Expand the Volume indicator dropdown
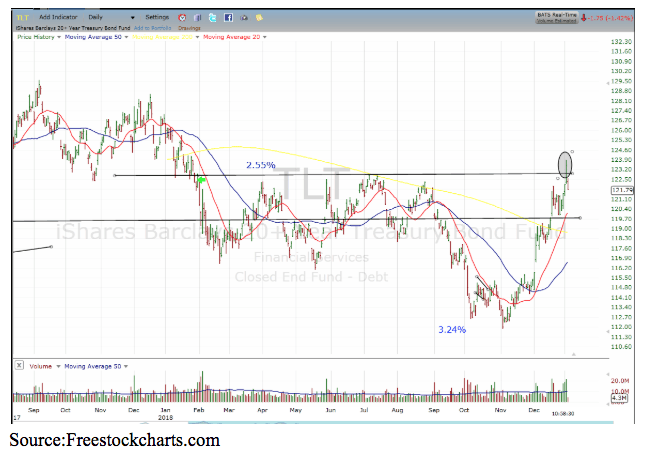This screenshot has height=456, width=650. click(58, 366)
